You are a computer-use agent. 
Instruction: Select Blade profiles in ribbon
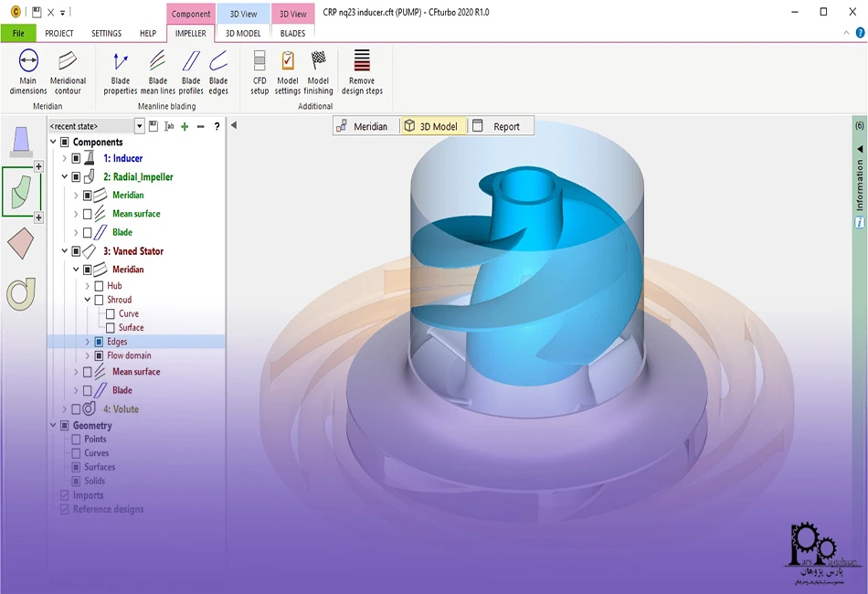[191, 73]
